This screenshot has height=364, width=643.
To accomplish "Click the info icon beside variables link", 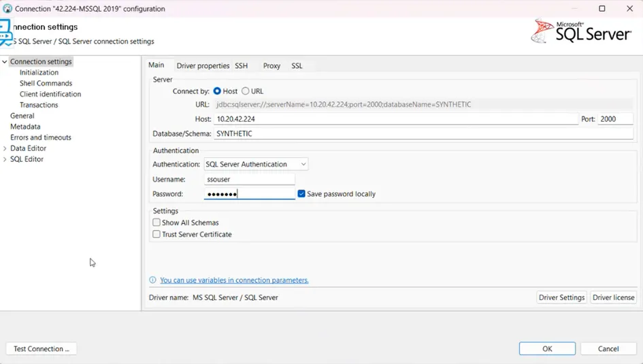I will (x=152, y=280).
